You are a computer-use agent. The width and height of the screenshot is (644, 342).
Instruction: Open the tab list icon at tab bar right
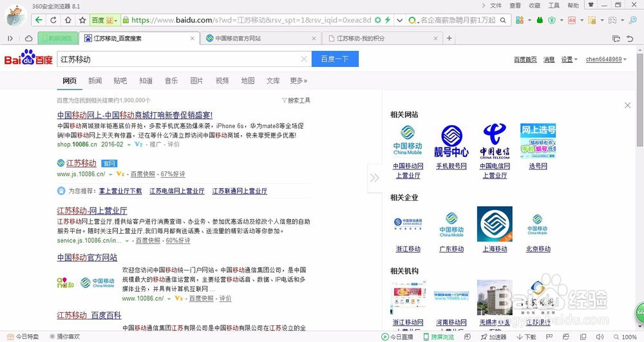[616, 39]
